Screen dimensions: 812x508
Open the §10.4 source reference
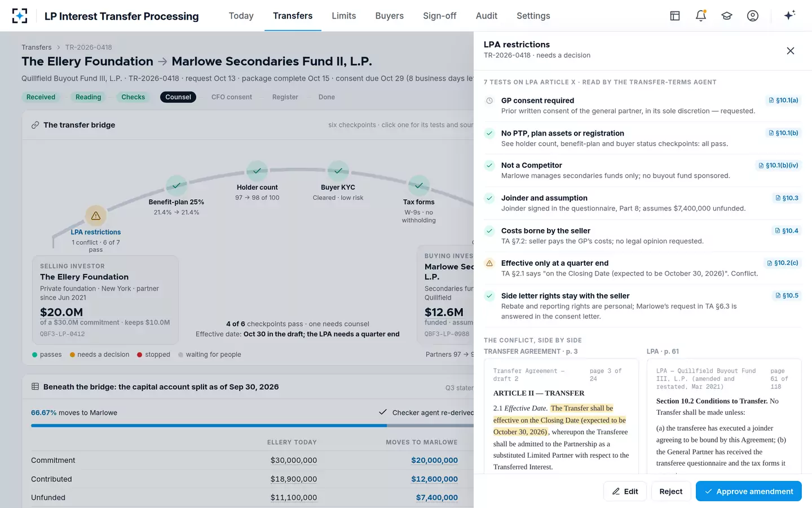[787, 231]
